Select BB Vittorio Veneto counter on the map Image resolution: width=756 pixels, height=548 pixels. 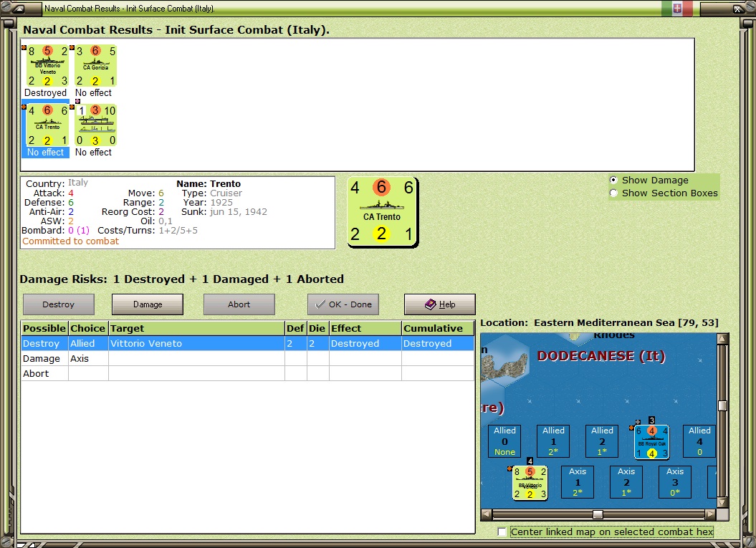(x=530, y=483)
